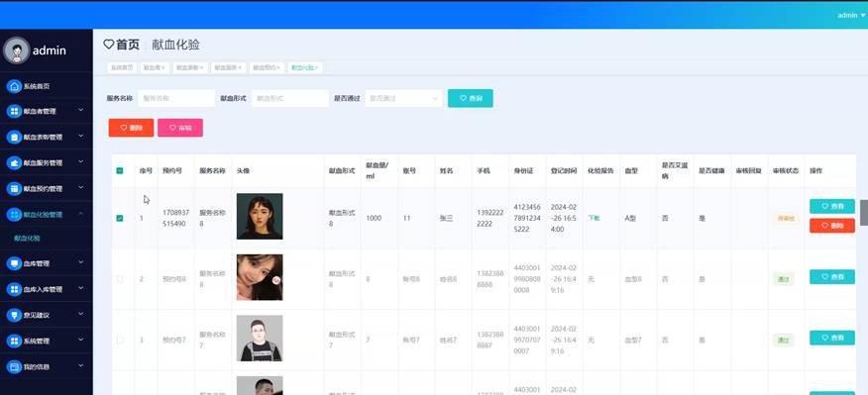Switch to the 献血服务 tab

point(229,67)
